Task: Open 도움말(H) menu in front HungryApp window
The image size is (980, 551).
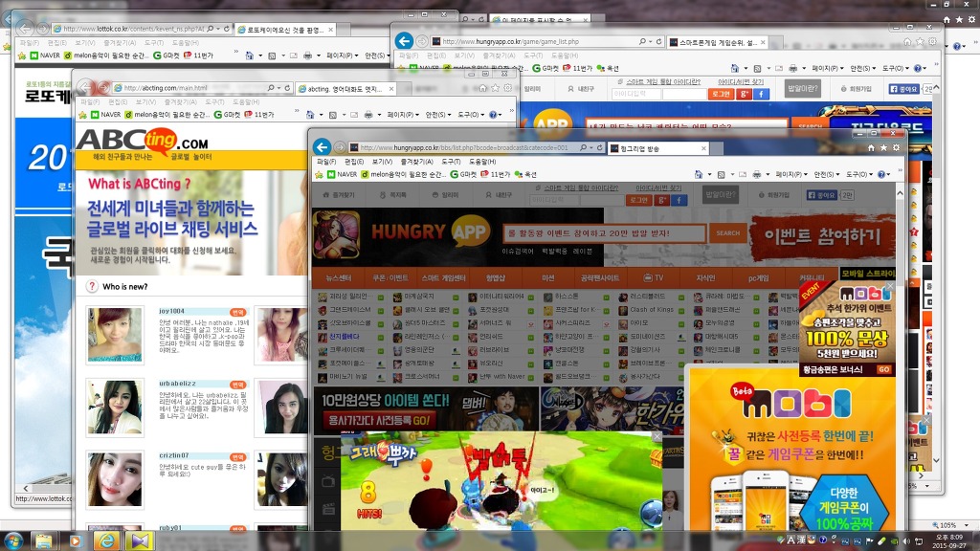Action: coord(482,161)
